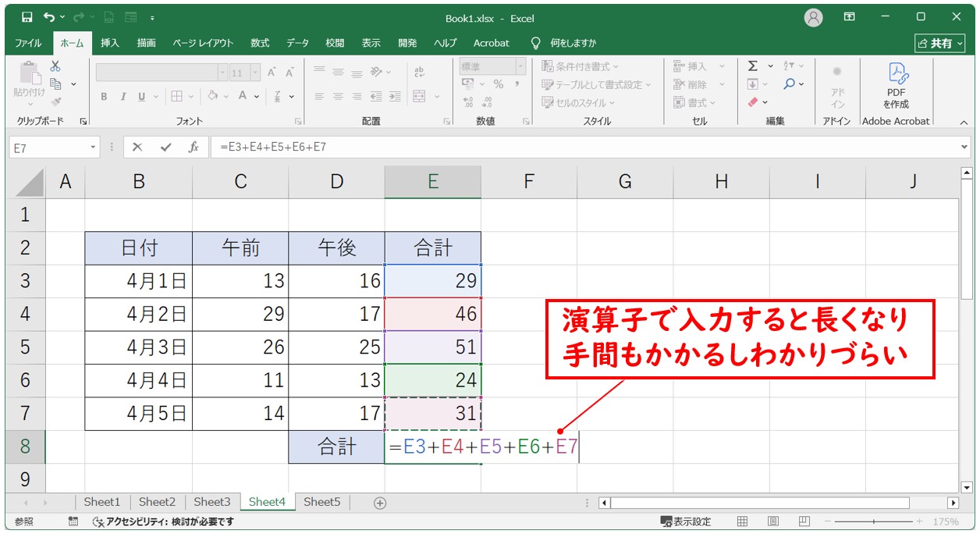The height and width of the screenshot is (534, 980).
Task: Click the AutoSum (Σ) icon
Action: click(x=753, y=67)
